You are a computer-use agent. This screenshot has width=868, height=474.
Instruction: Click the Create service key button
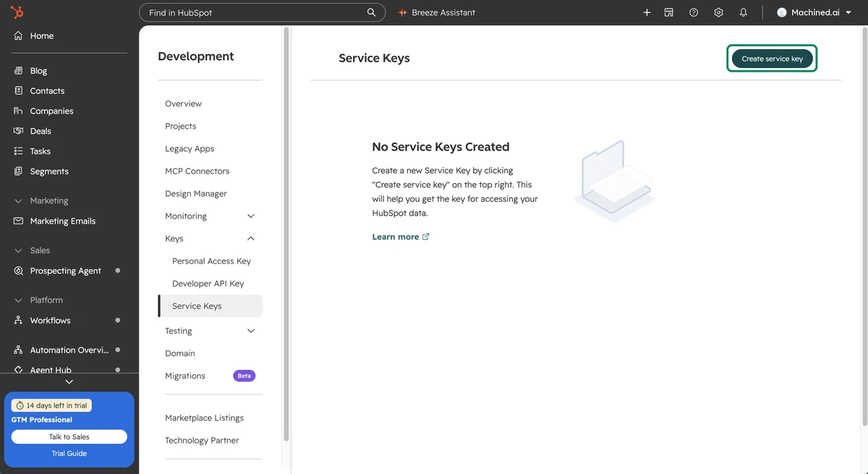pos(772,59)
